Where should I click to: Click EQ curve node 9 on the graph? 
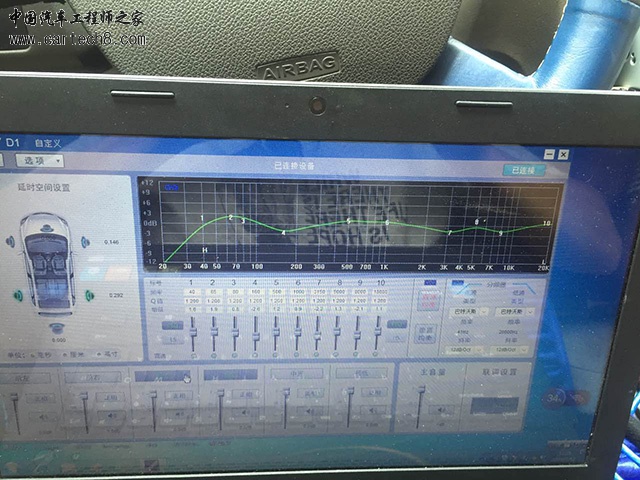(x=501, y=233)
